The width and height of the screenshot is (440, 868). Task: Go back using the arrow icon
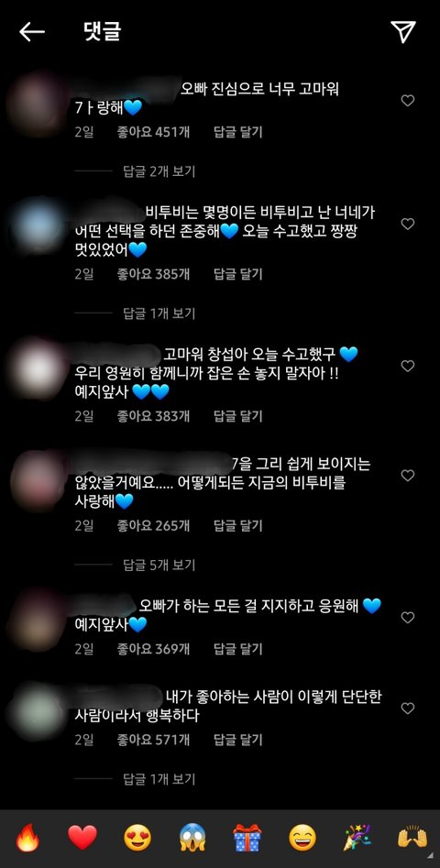point(32,32)
